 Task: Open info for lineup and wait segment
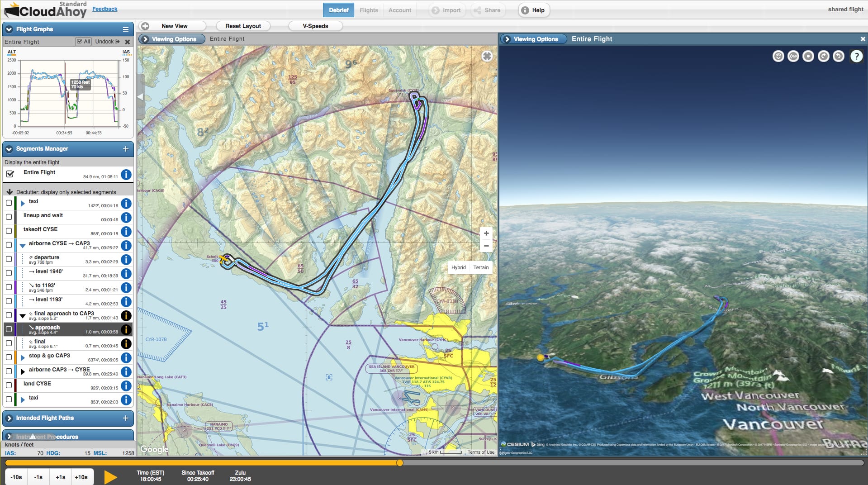[126, 218]
